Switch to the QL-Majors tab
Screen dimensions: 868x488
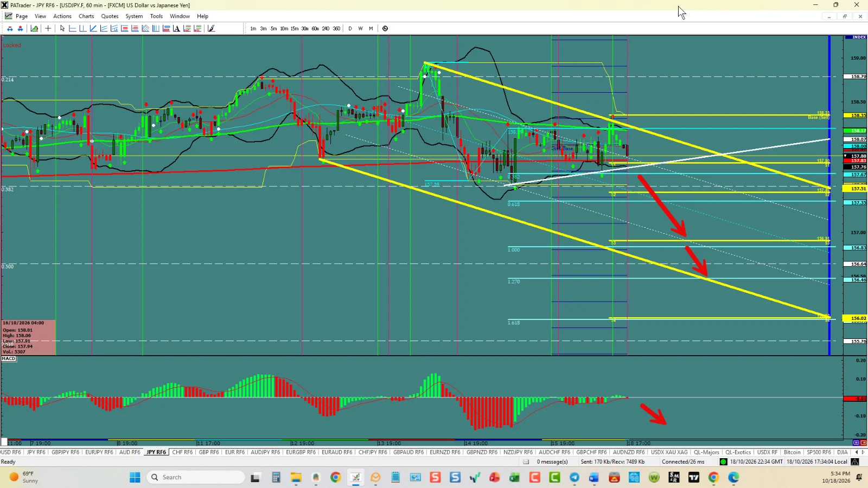[x=706, y=452]
